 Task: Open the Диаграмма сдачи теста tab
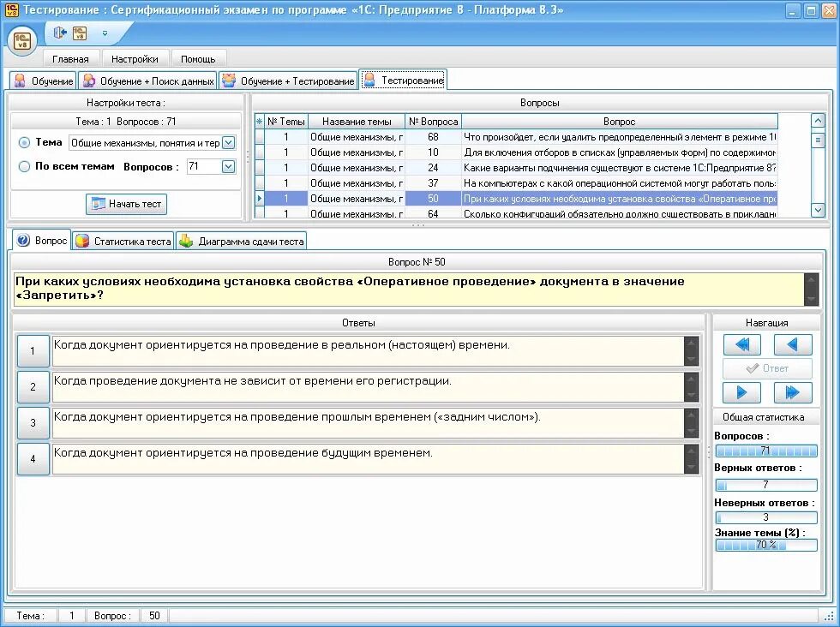tap(241, 242)
